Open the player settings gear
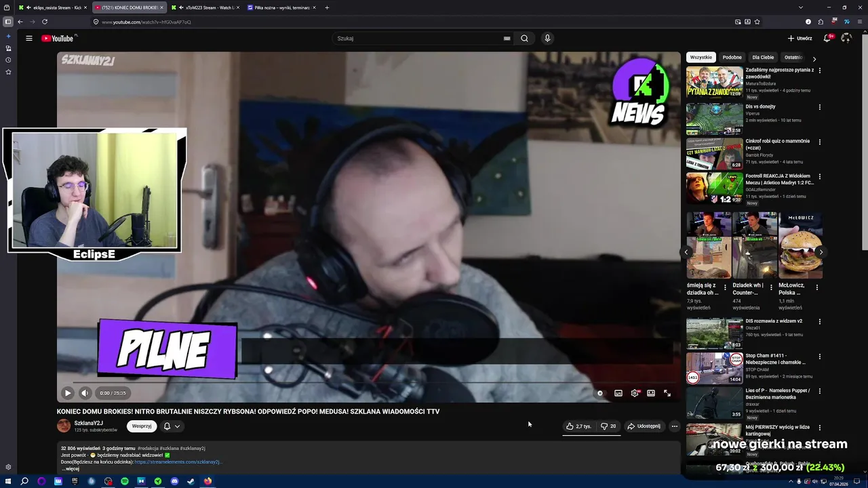This screenshot has height=488, width=868. click(x=635, y=393)
